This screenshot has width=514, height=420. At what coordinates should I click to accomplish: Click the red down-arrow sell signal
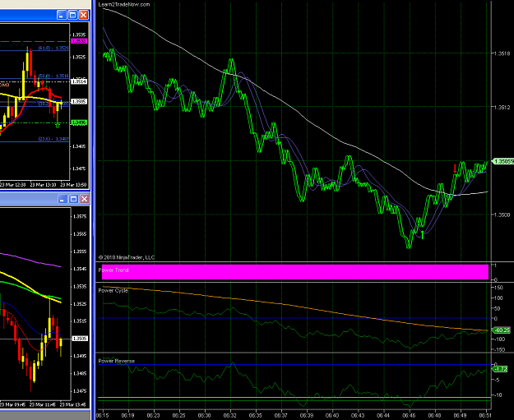tap(455, 168)
